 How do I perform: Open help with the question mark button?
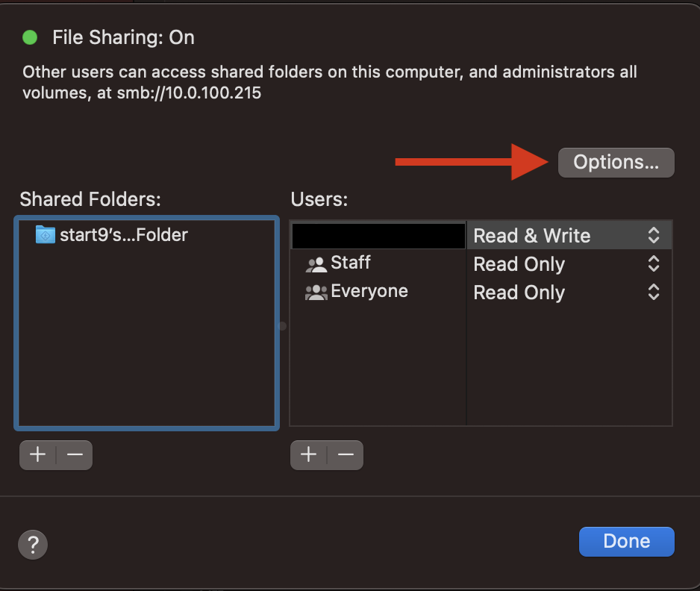click(33, 543)
